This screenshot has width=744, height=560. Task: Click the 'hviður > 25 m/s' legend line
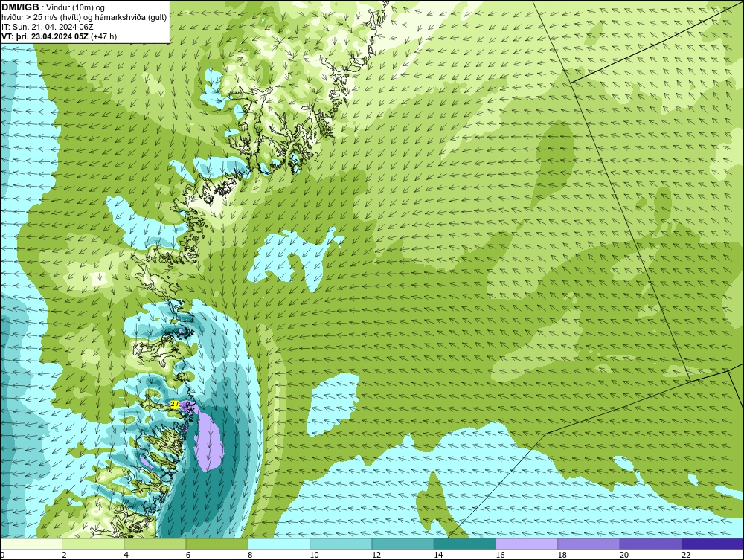(83, 17)
